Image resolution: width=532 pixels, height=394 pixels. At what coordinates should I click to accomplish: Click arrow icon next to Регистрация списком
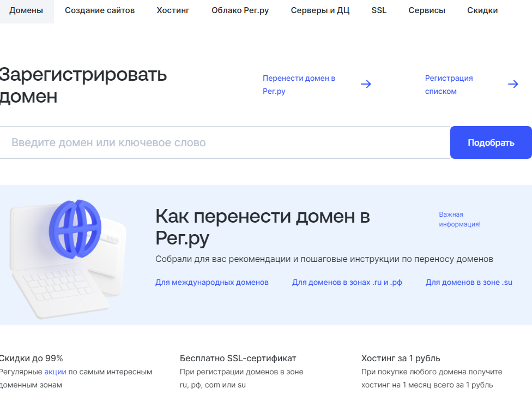pyautogui.click(x=513, y=84)
